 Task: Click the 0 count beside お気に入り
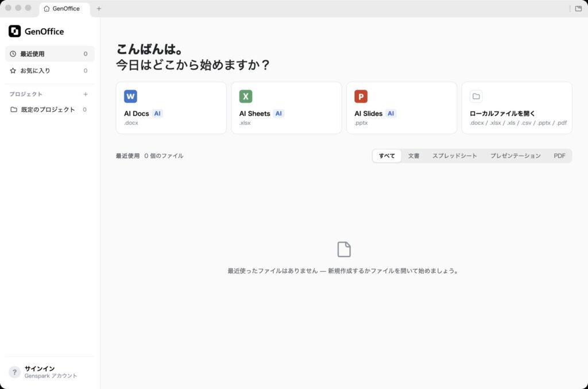[86, 71]
